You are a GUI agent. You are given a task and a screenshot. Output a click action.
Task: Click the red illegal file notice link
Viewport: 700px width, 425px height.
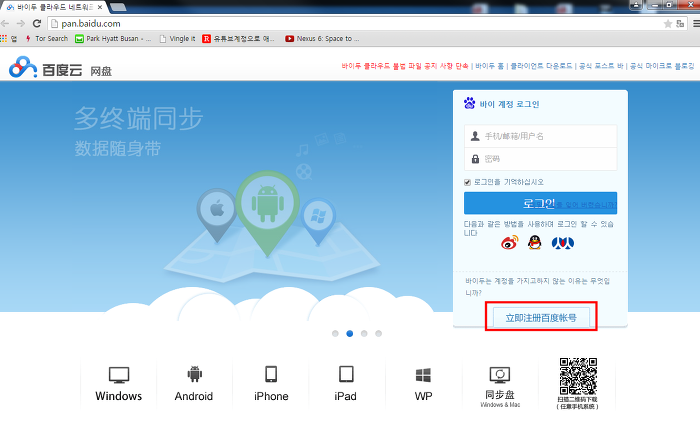tap(405, 66)
